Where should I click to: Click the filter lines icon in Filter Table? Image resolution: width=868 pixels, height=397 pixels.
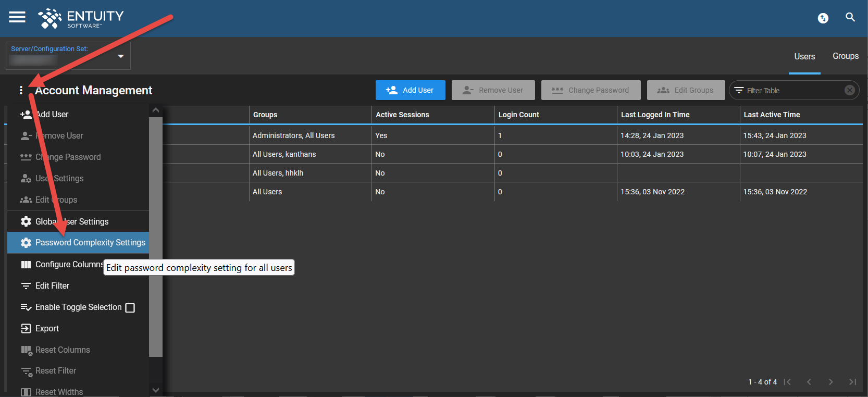739,91
